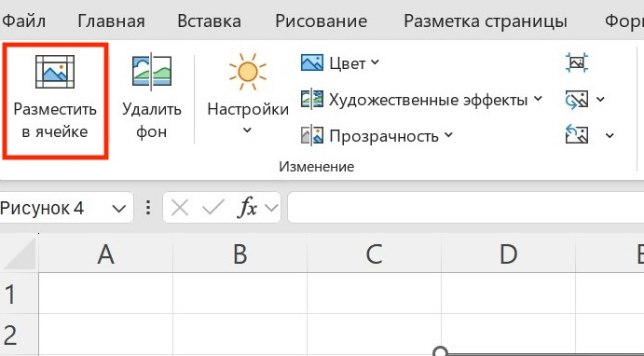Click the Compress Pictures icon
This screenshot has height=356, width=644.
click(x=577, y=62)
